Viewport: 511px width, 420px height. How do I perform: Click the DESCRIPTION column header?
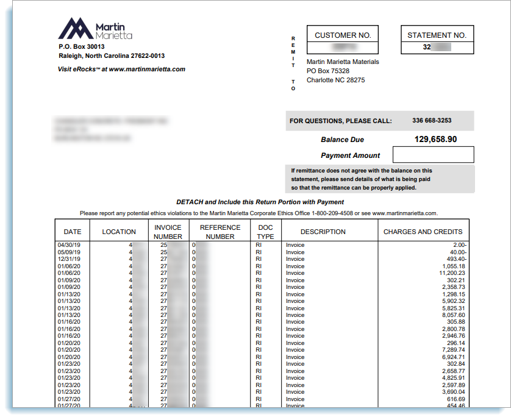point(323,232)
